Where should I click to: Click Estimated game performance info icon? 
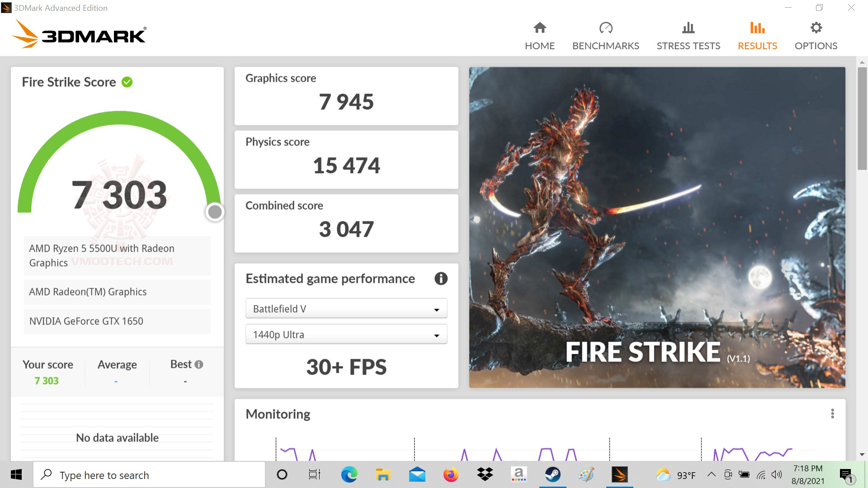pyautogui.click(x=441, y=278)
